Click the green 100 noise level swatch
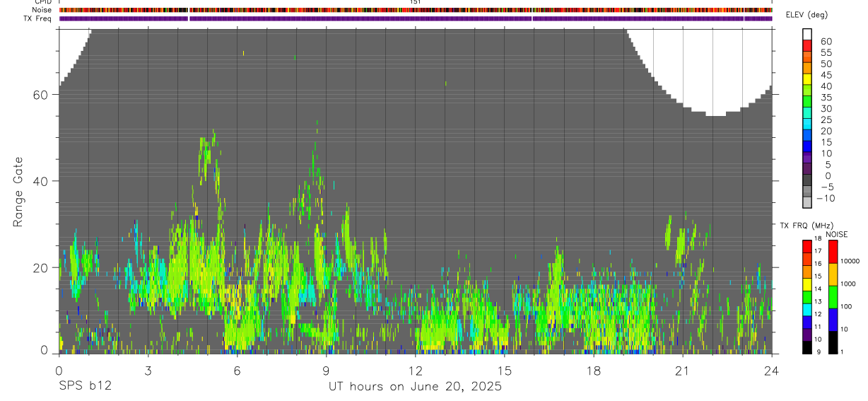 [x=833, y=297]
